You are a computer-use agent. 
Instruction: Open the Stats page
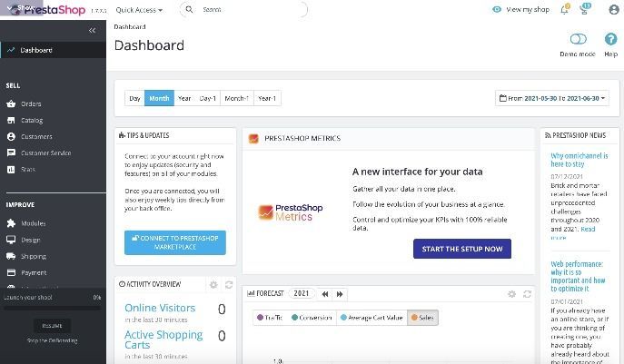click(x=28, y=170)
